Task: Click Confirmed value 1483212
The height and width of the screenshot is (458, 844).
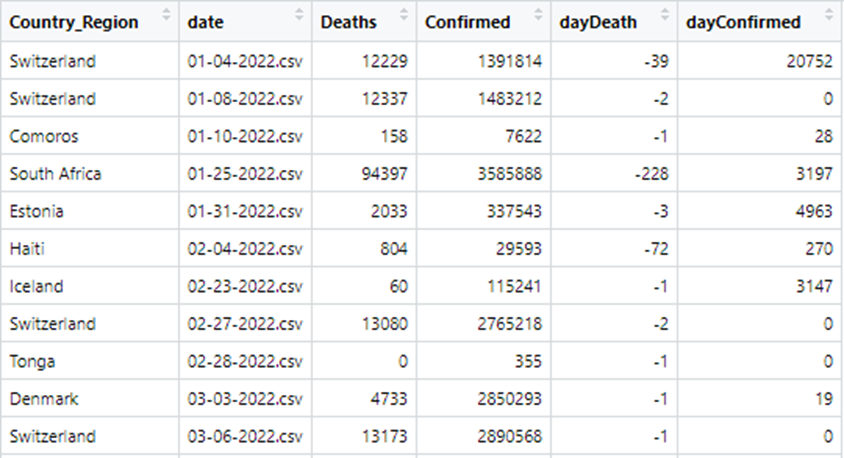Action: click(510, 99)
